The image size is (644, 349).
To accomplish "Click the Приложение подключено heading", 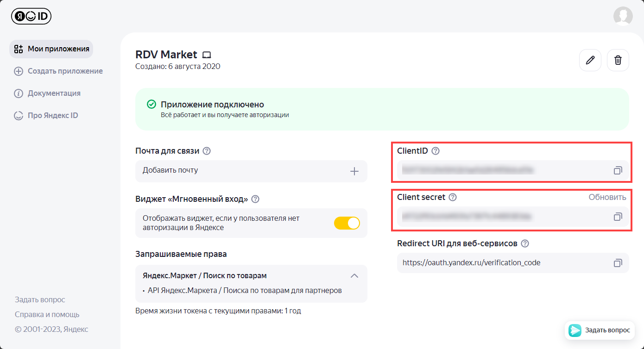I will (x=212, y=105).
